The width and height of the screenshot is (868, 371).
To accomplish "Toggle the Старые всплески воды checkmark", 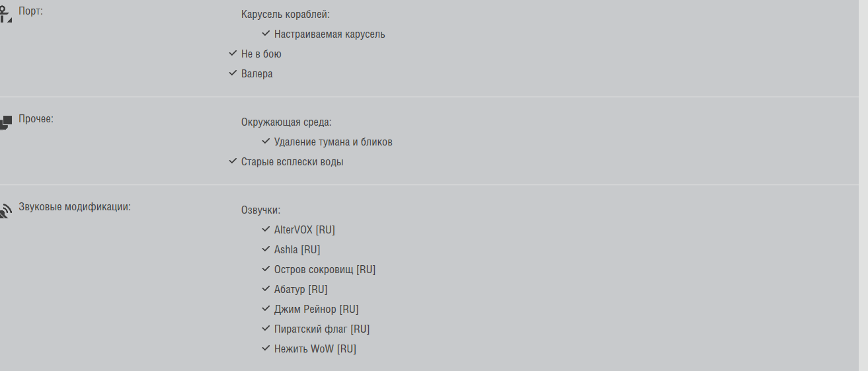I will point(233,161).
